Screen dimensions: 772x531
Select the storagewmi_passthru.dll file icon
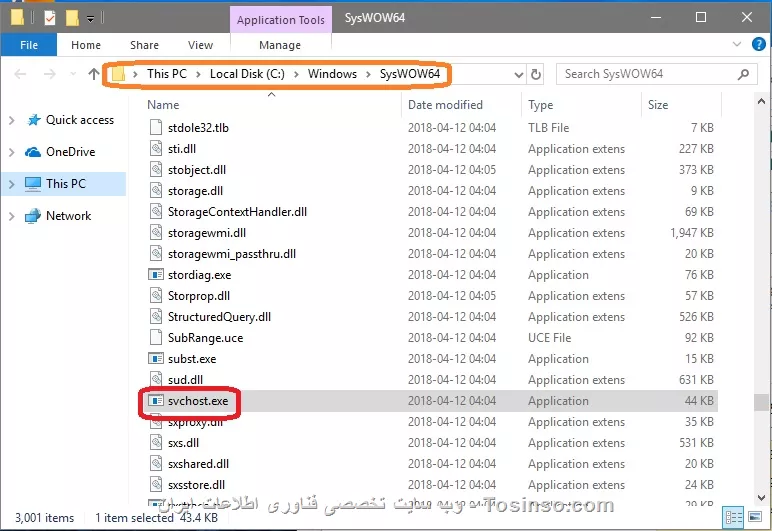[x=156, y=253]
